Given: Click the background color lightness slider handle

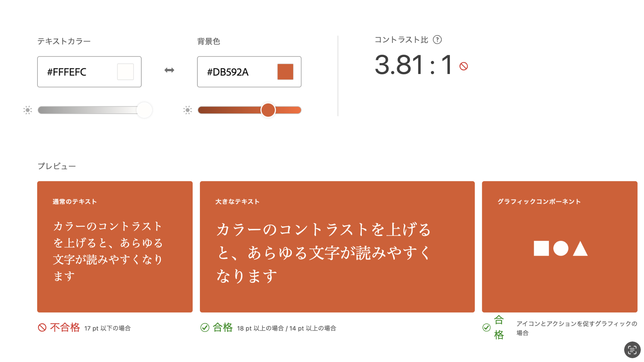Looking at the screenshot, I should [268, 110].
